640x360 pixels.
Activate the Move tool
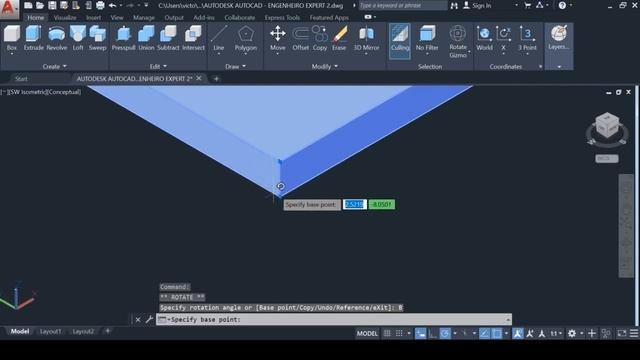point(278,38)
